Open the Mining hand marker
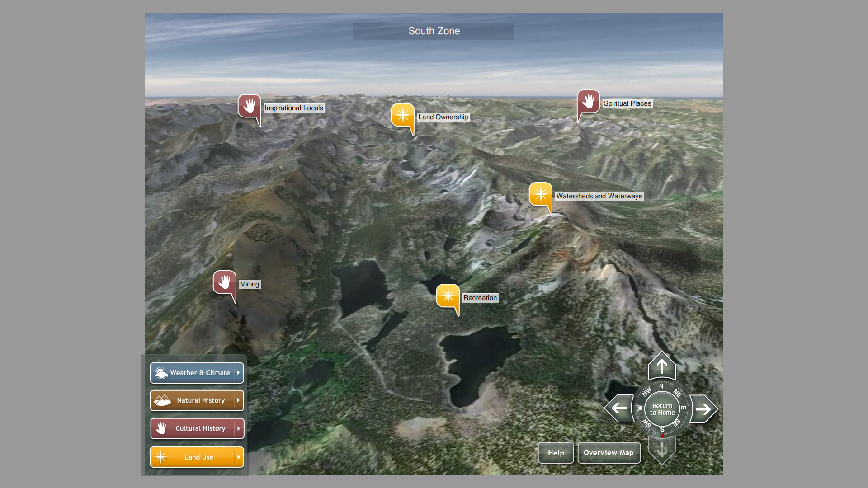Viewport: 868px width, 488px height. click(224, 283)
